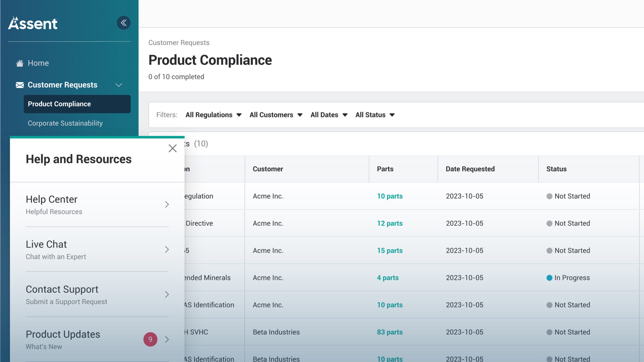Click Beta Industries in 83 parts row

pyautogui.click(x=276, y=332)
